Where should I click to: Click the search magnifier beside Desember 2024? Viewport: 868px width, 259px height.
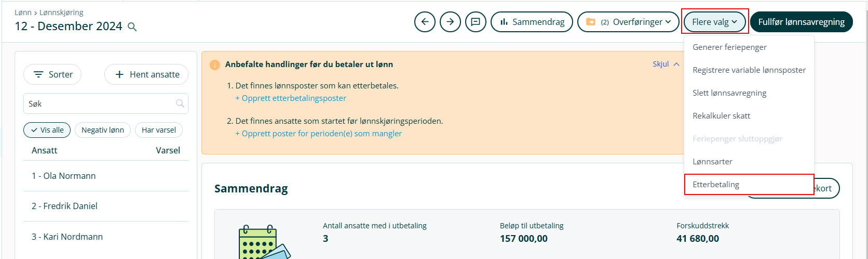tap(132, 27)
